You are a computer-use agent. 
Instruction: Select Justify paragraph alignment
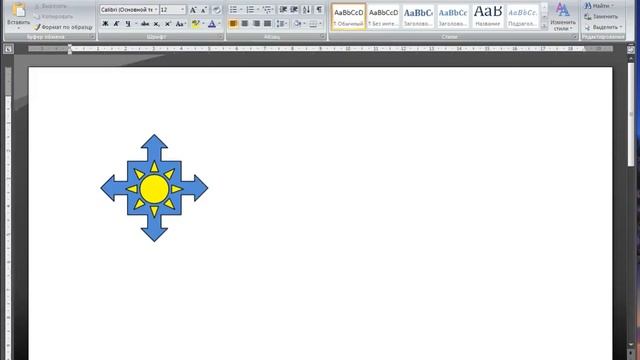pos(267,24)
